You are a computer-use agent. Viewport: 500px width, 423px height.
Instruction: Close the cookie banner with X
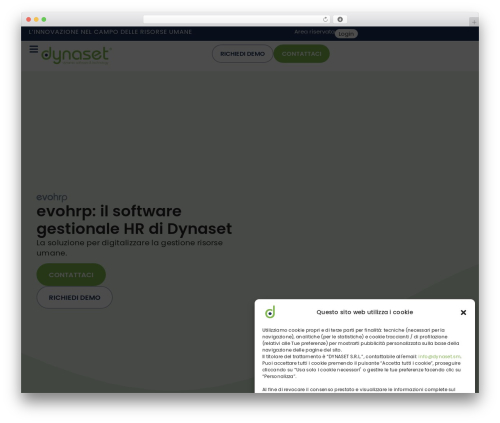pyautogui.click(x=463, y=312)
